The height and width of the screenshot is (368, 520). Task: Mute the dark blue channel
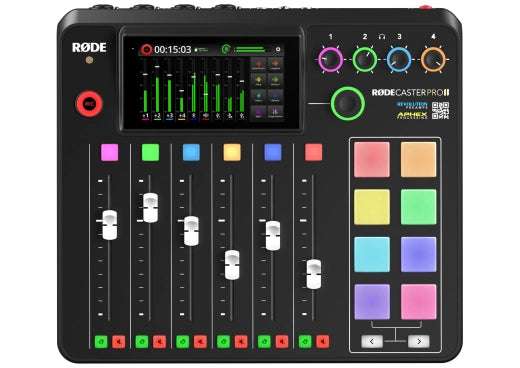[282, 342]
